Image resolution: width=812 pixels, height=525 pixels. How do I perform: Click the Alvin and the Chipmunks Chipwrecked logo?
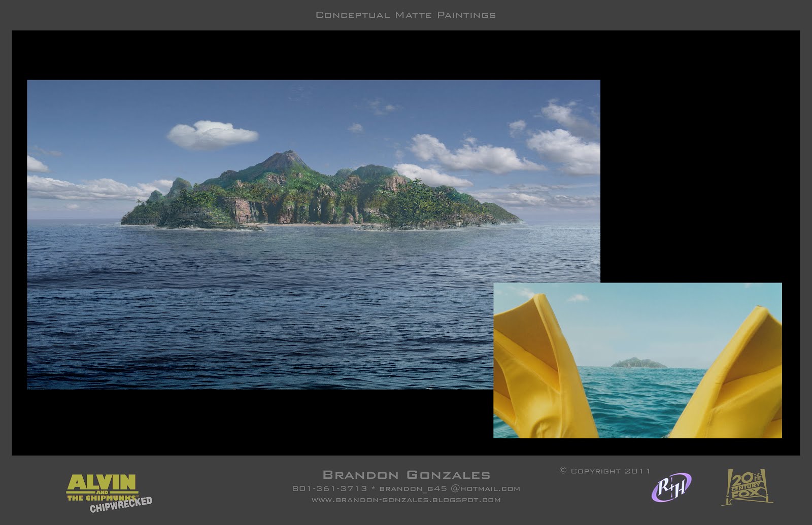pos(110,493)
